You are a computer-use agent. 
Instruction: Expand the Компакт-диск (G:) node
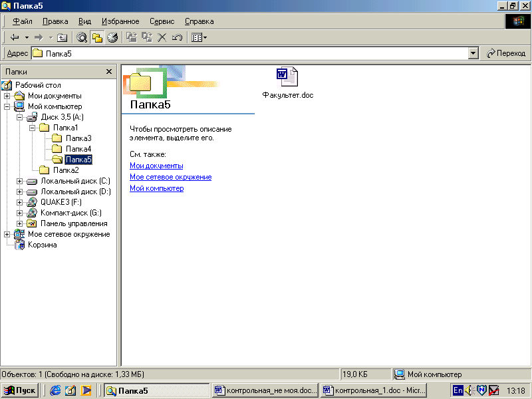[x=20, y=213]
